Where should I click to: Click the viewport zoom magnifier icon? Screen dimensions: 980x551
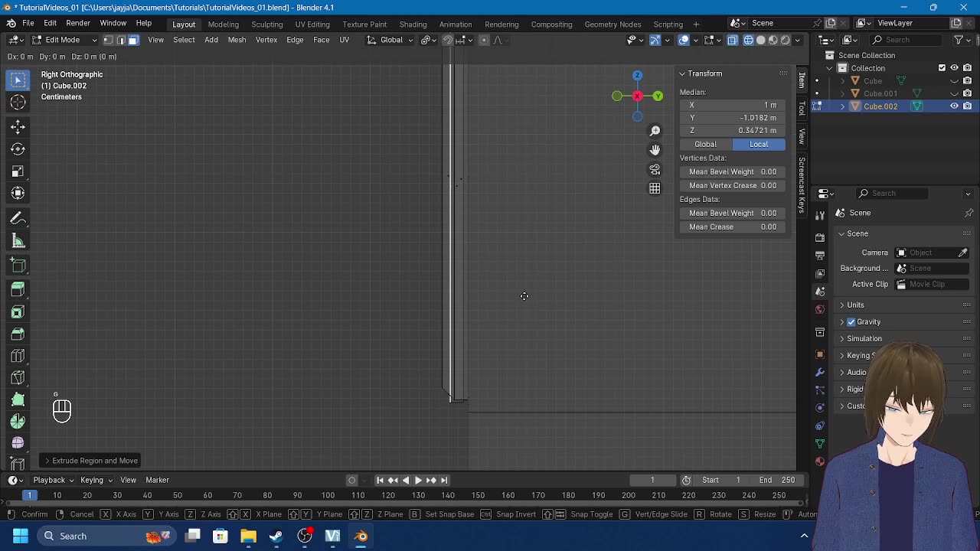[655, 131]
